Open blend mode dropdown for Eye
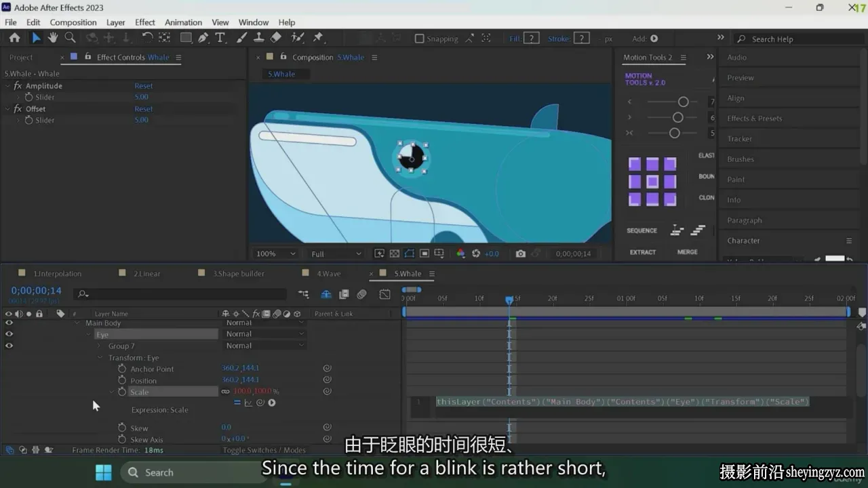 tap(265, 334)
